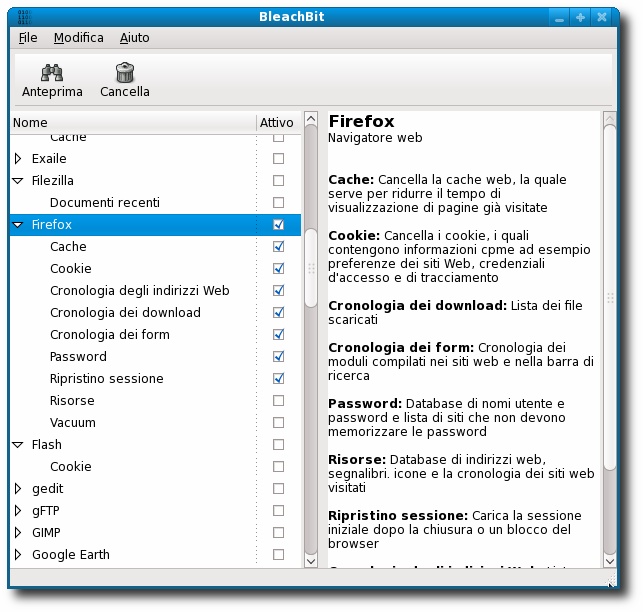Check Documenti recenti checkbox
The image size is (643, 612).
point(278,202)
